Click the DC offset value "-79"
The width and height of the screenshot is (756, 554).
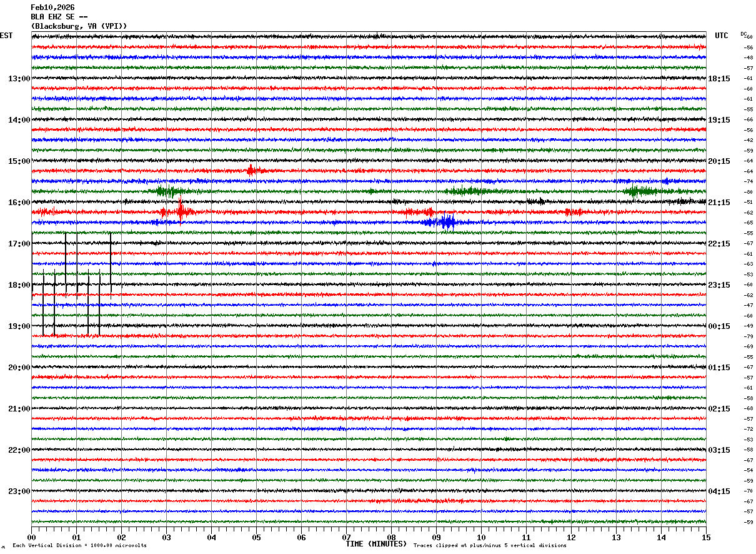(x=749, y=336)
